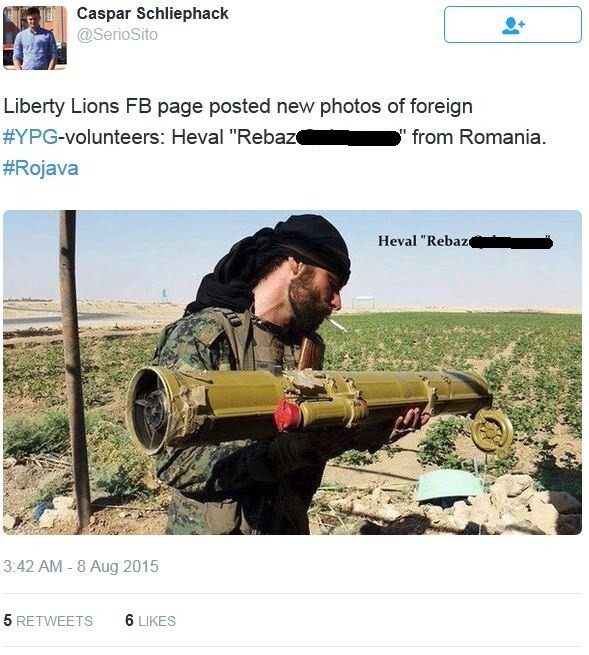
Task: View the 5 Retweets list
Action: point(48,621)
